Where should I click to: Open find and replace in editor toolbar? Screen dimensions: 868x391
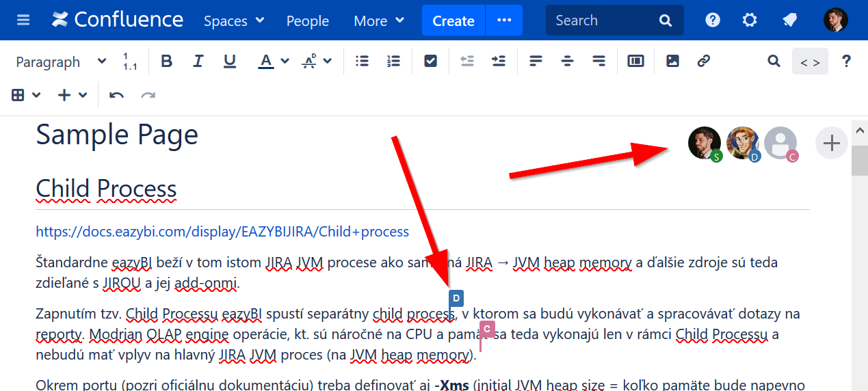coord(774,62)
